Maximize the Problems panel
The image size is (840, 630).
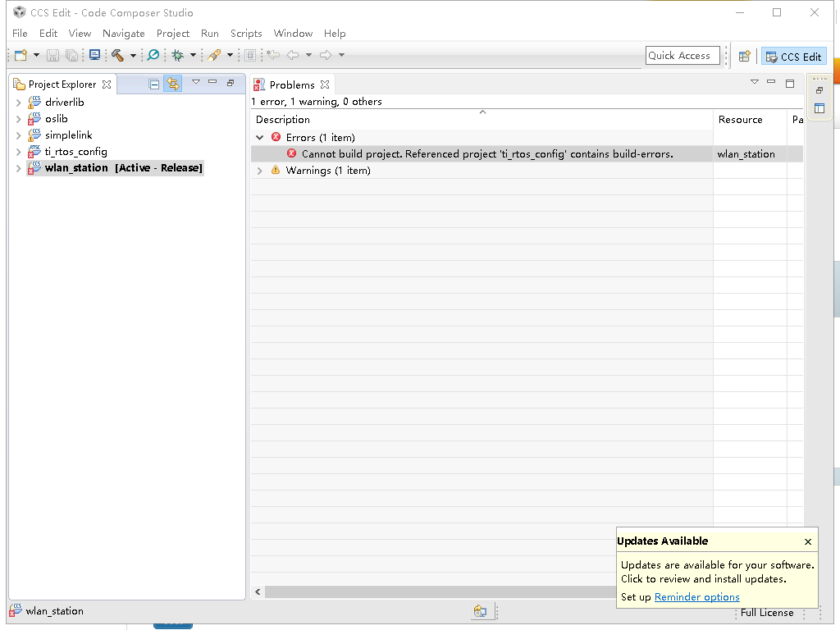[790, 83]
